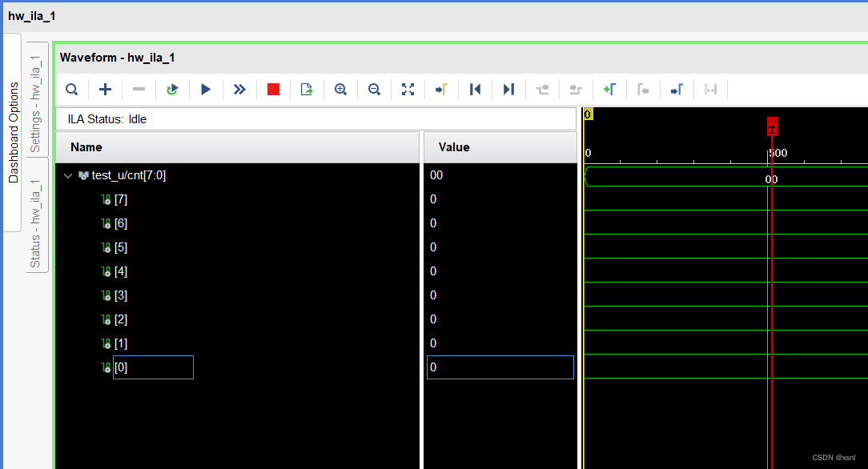Select bit [3] of the cnt signal

point(121,295)
